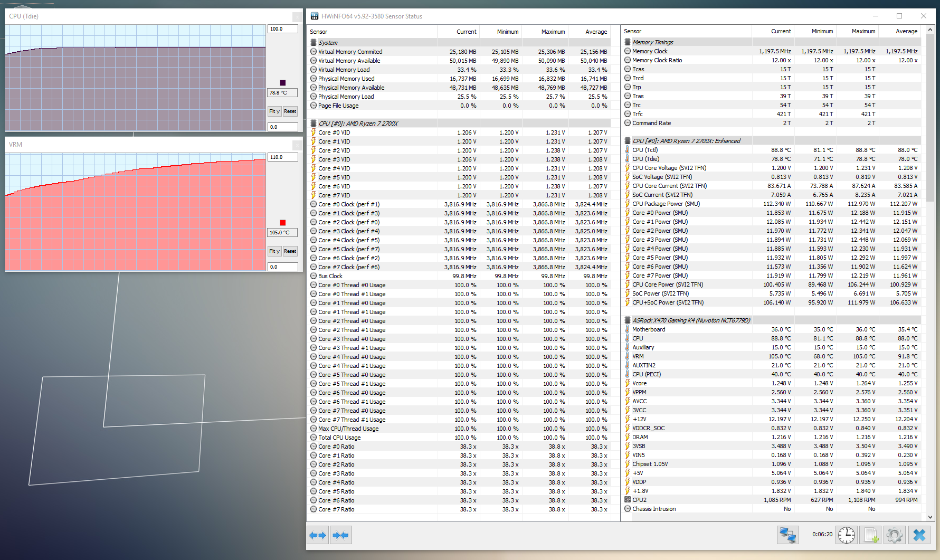Select the Core #0 Clock (perf #1) row
940x560 pixels.
[459, 204]
